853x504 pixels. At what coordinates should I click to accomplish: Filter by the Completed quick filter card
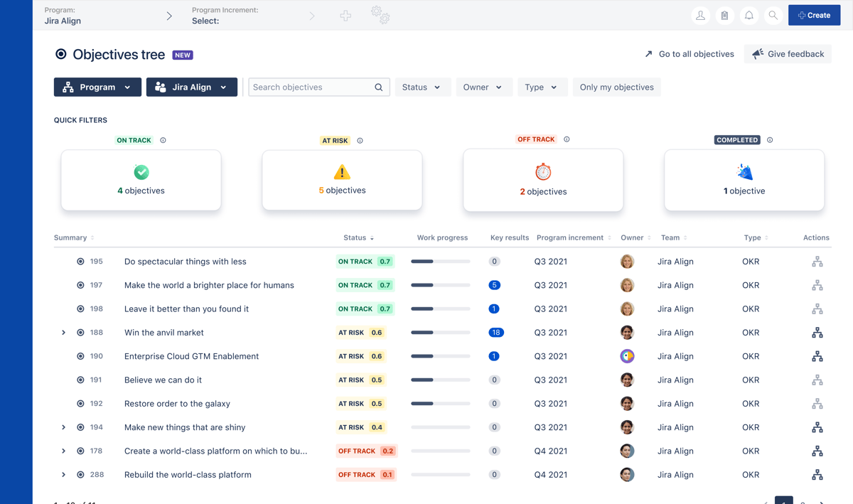point(744,180)
